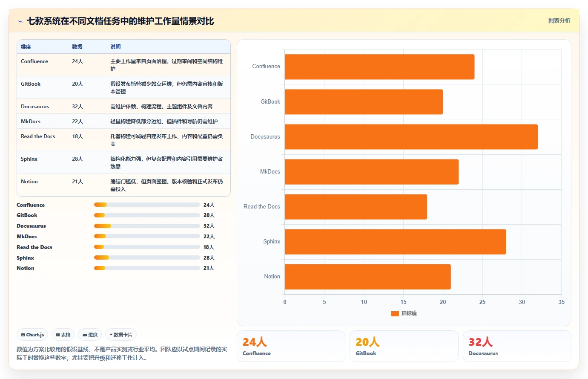Click the 18人 value in the table
Viewport: 588px width, 379px height.
coord(77,136)
